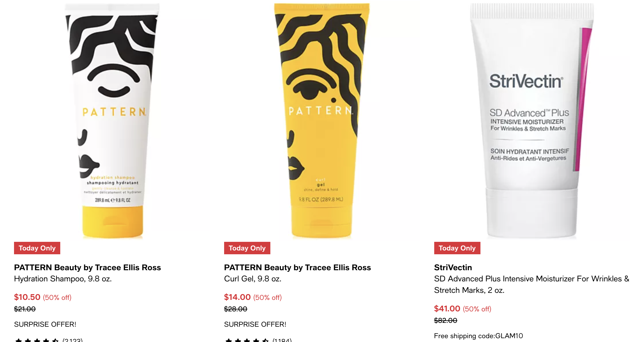Open PATTERN Beauty brand link above Curl Gel
This screenshot has height=342, width=644.
click(x=297, y=267)
